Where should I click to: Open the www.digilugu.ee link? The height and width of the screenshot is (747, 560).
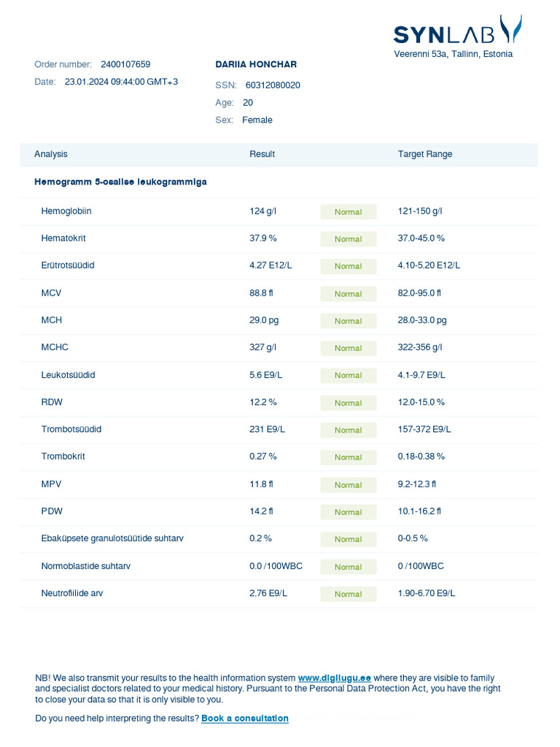335,678
